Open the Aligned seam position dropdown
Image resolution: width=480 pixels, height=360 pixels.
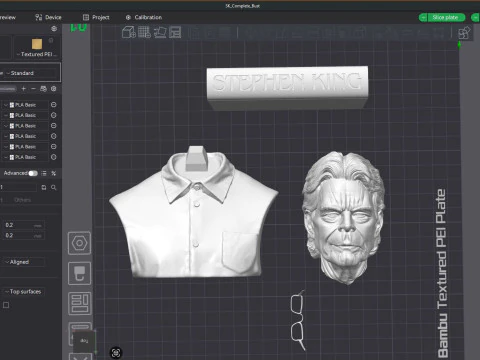coord(24,262)
